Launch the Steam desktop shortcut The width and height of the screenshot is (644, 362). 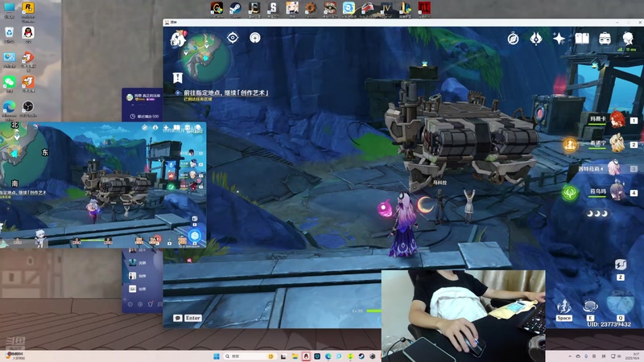235,8
